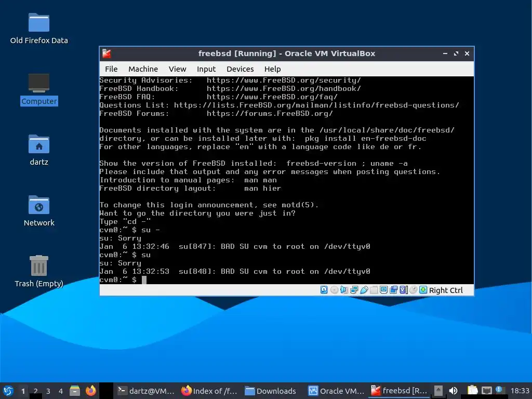Open the application menu launcher in taskbar
Viewport: 532px width, 399px height.
(x=8, y=391)
